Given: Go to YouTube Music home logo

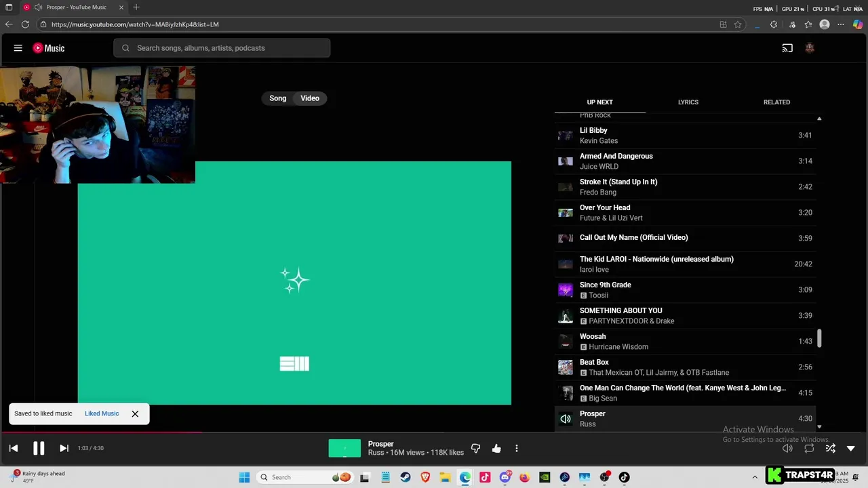Looking at the screenshot, I should [49, 48].
